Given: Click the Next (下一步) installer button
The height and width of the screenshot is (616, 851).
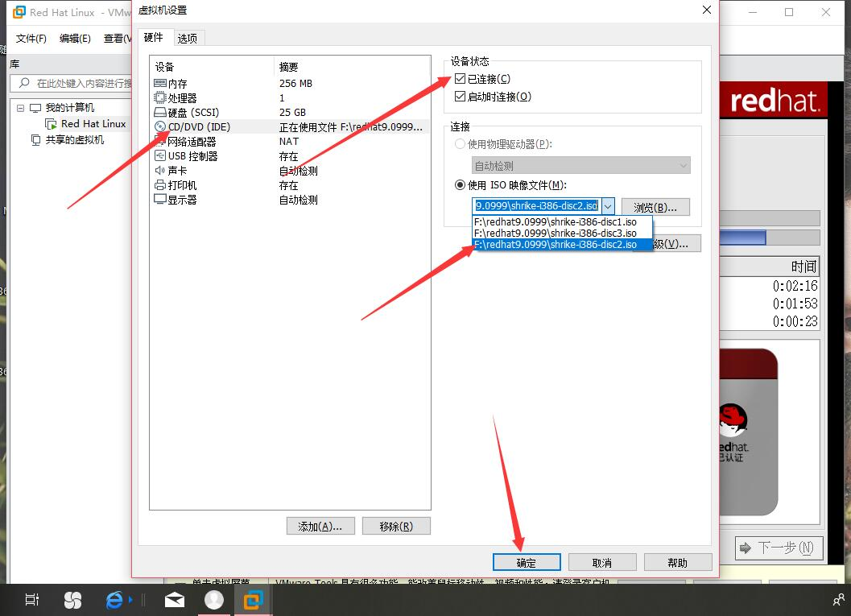Looking at the screenshot, I should click(x=779, y=548).
